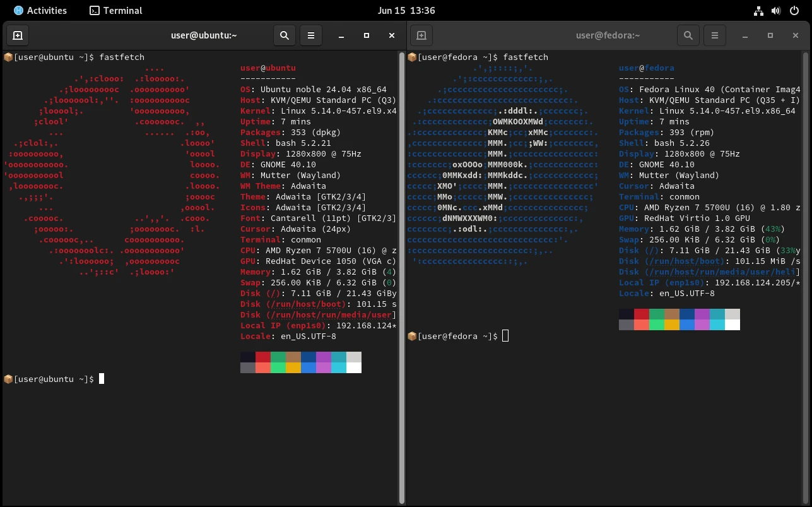812x507 pixels.
Task: Click the hollow cursor block at the fedora prompt
Action: click(x=505, y=336)
